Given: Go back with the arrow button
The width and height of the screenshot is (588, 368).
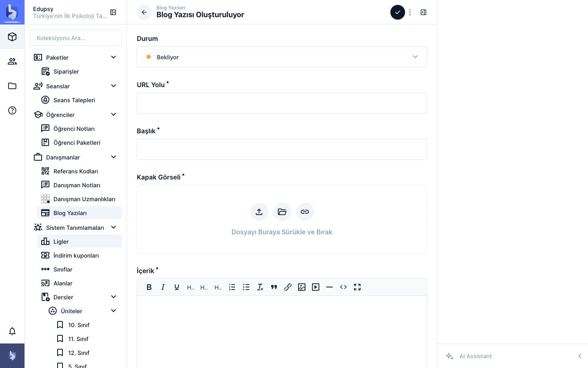Looking at the screenshot, I should point(144,12).
